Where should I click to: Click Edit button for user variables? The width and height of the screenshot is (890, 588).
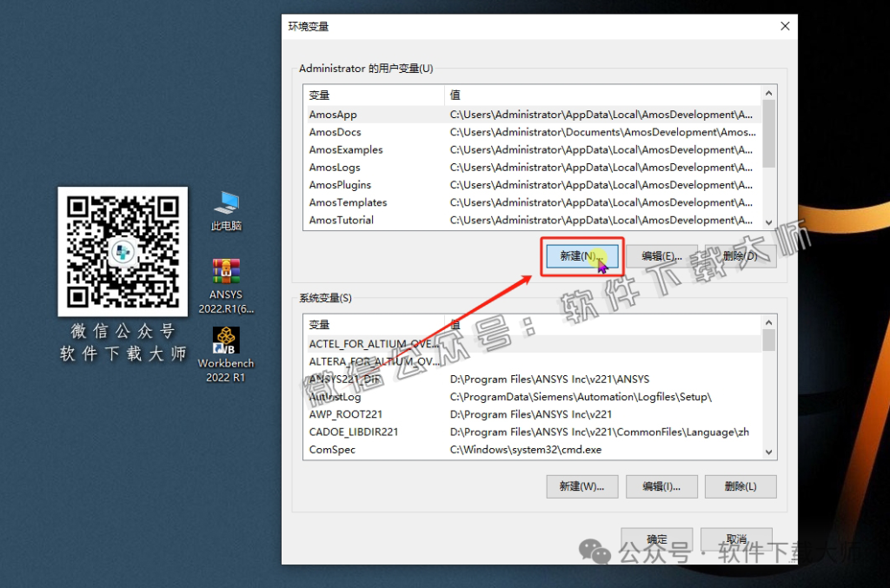(x=661, y=256)
